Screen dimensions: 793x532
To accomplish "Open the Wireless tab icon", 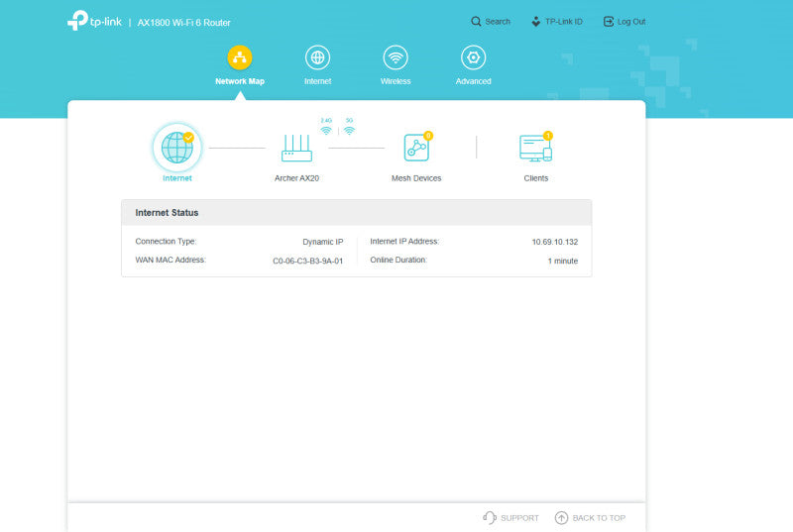I will click(396, 57).
